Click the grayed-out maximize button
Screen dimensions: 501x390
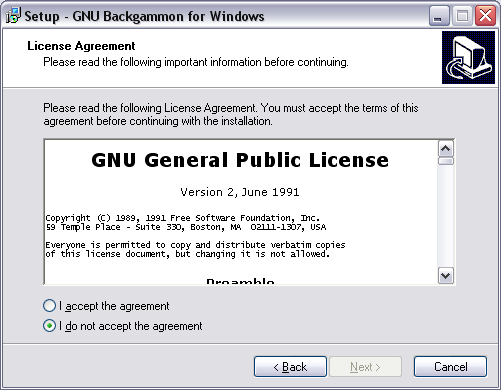click(x=462, y=16)
